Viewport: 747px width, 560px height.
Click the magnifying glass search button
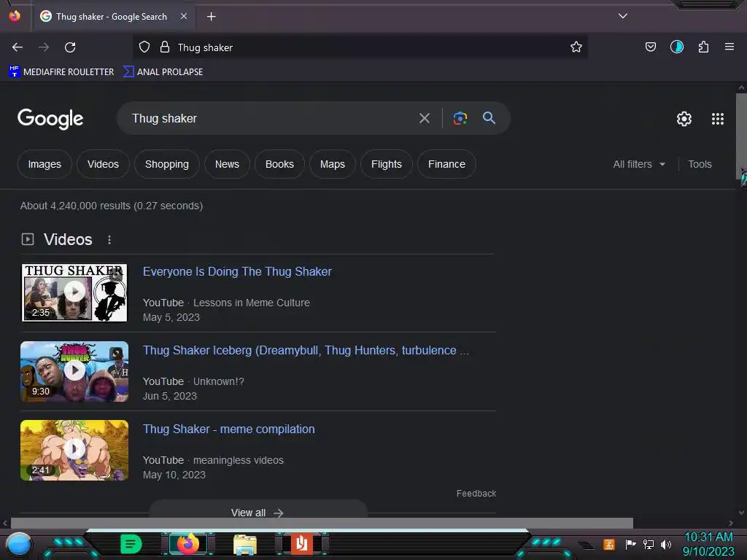pyautogui.click(x=489, y=117)
